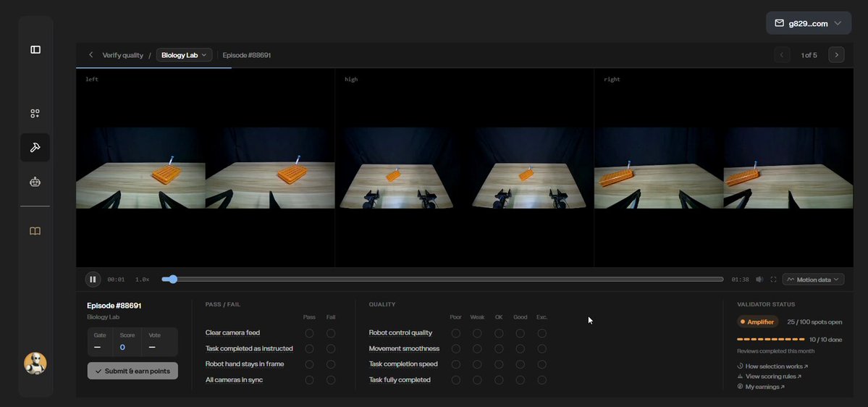The height and width of the screenshot is (407, 868).
Task: Click the high camera video feed
Action: point(465,168)
